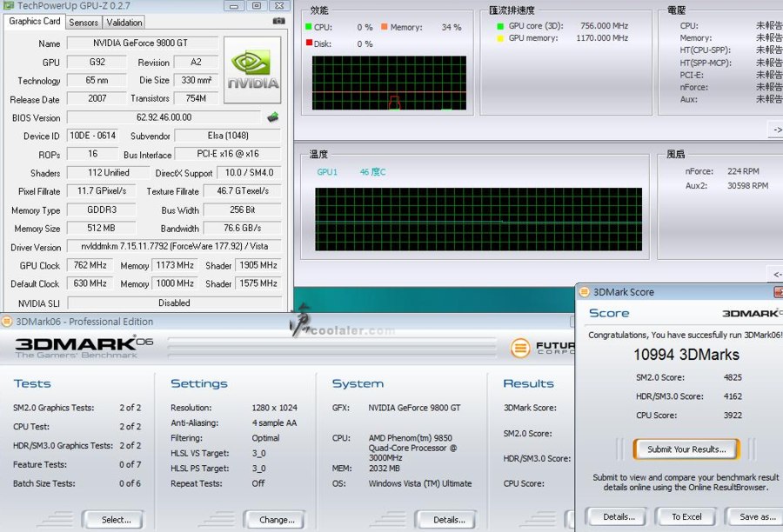Click the 46 度C temperature reading
The height and width of the screenshot is (532, 783).
coord(372,172)
